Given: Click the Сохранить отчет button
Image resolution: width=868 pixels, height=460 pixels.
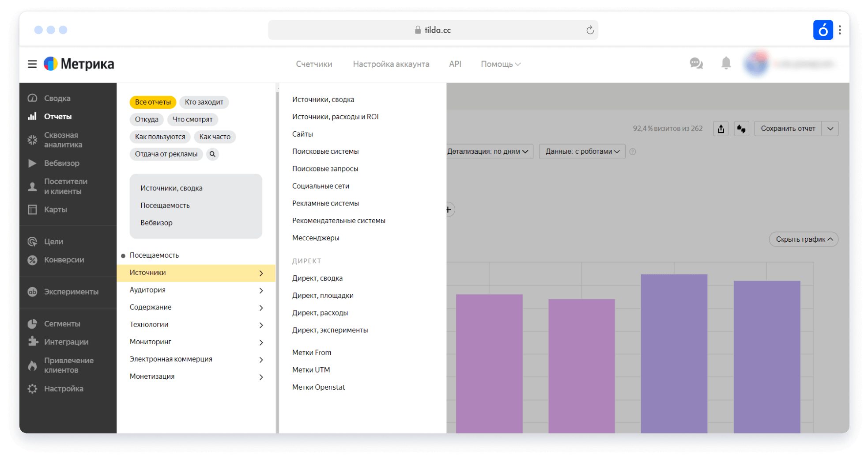Looking at the screenshot, I should [788, 129].
